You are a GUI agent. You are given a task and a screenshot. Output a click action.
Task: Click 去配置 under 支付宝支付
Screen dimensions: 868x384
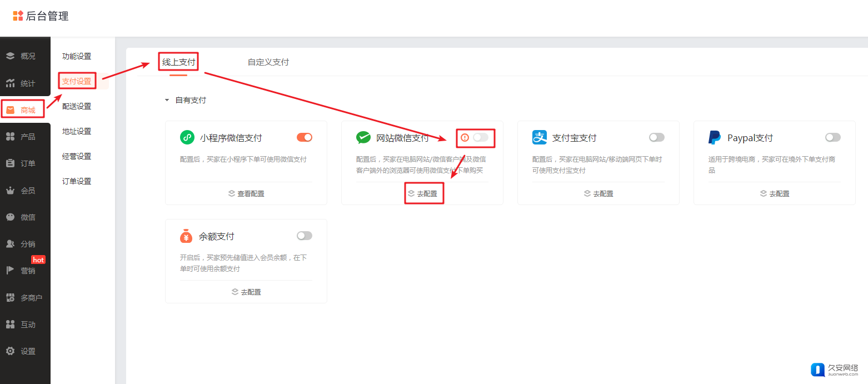[603, 193]
